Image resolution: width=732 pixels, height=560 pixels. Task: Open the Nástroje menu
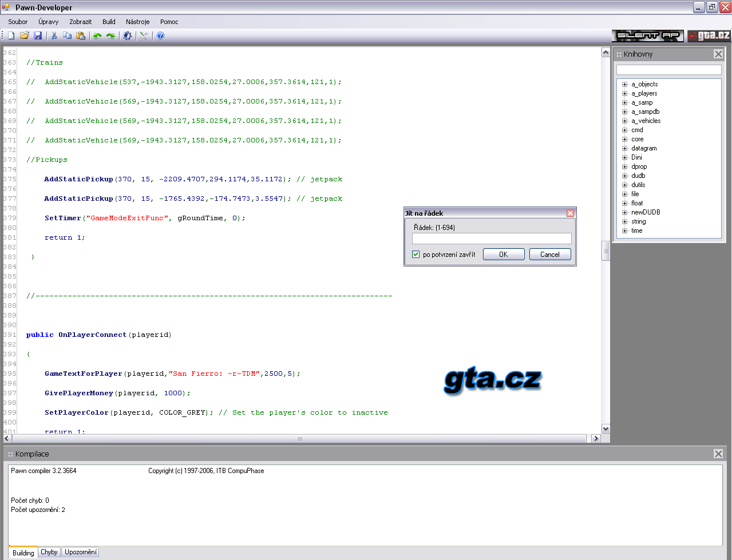click(137, 22)
